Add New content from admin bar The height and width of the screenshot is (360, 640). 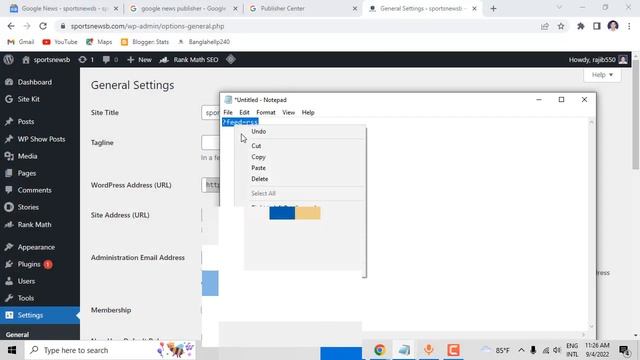click(x=139, y=60)
